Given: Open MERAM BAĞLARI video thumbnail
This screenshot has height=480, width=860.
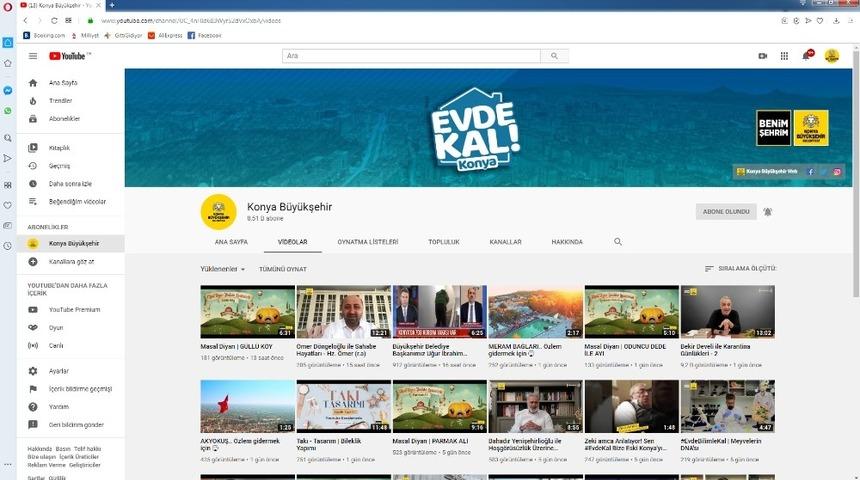Looking at the screenshot, I should (535, 312).
